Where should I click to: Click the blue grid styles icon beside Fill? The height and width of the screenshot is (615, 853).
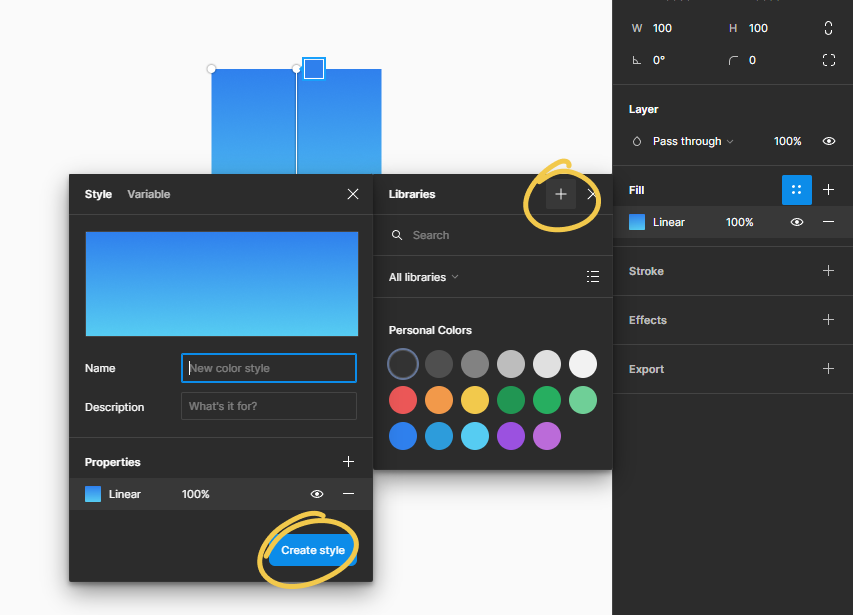pyautogui.click(x=797, y=190)
